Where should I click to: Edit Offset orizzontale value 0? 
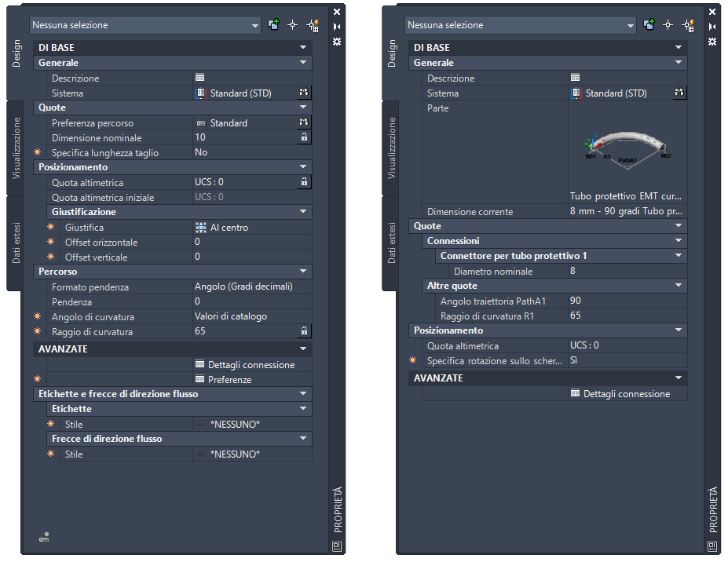pos(252,242)
